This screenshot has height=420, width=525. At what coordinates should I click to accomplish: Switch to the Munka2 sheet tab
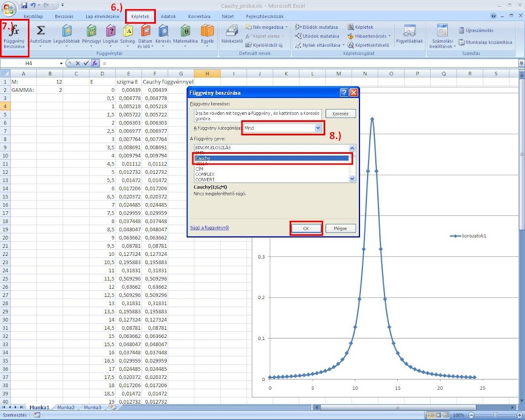(66, 408)
